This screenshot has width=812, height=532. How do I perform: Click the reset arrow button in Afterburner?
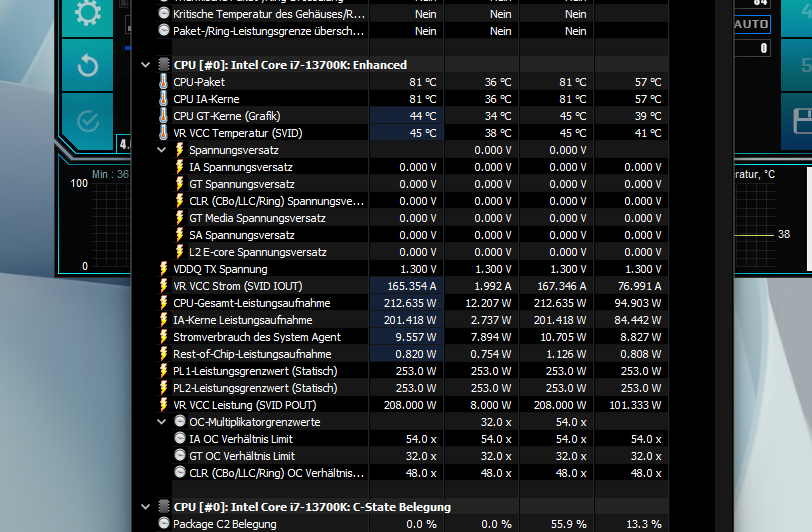88,66
